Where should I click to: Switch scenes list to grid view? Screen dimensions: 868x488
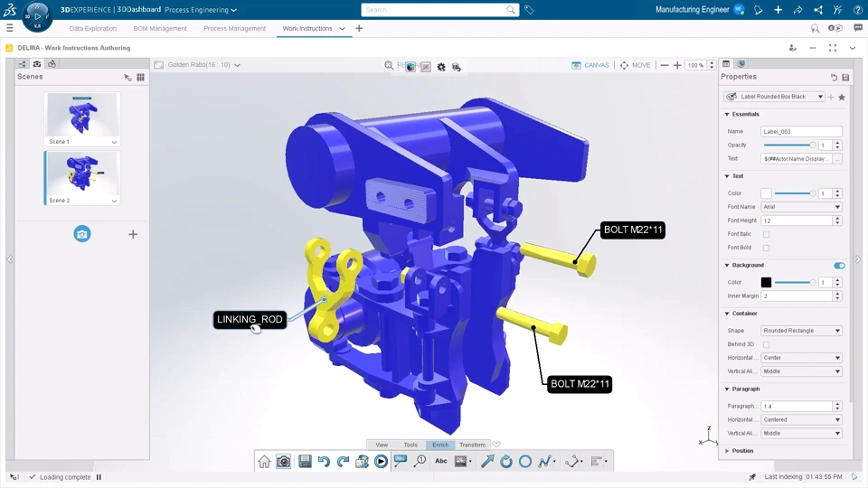point(141,78)
